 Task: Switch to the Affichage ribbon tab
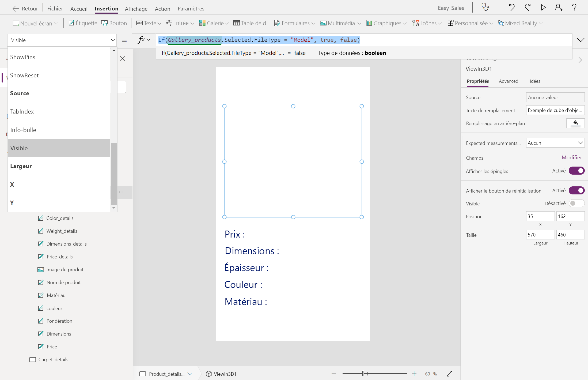point(136,9)
